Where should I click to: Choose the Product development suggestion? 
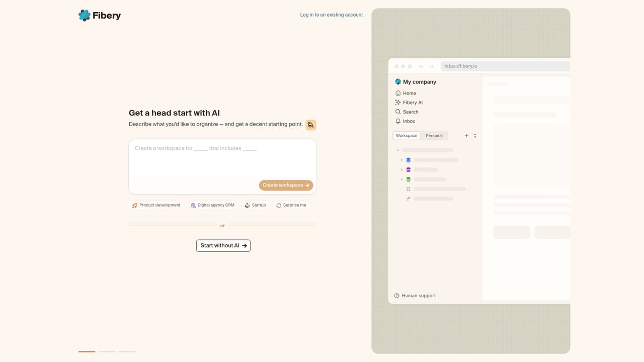coord(156,205)
